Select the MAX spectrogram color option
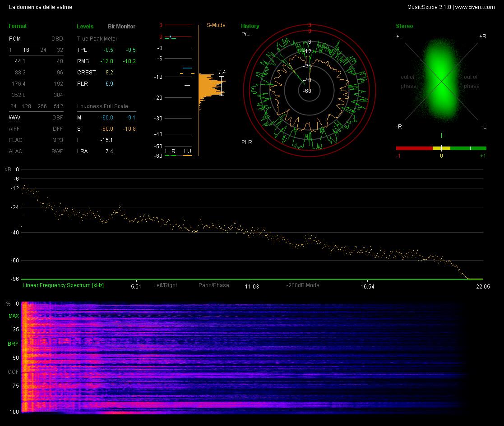Viewport: 504px width, 426px height. [x=14, y=316]
